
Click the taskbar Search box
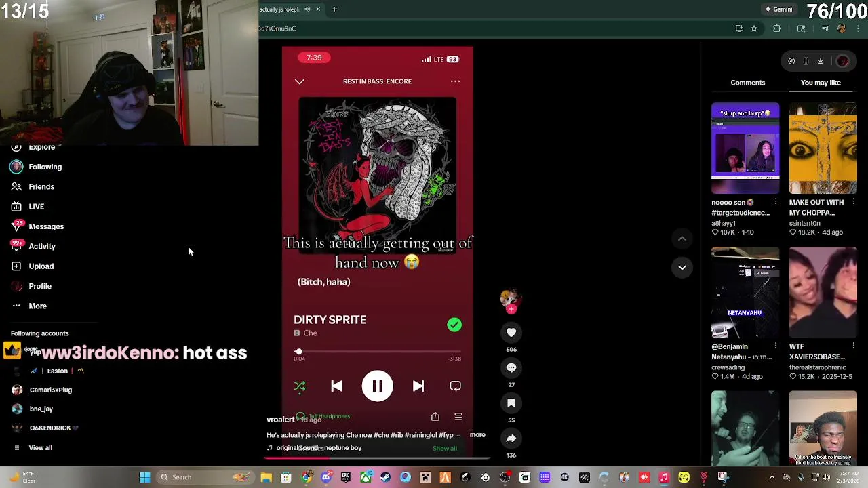(204, 477)
